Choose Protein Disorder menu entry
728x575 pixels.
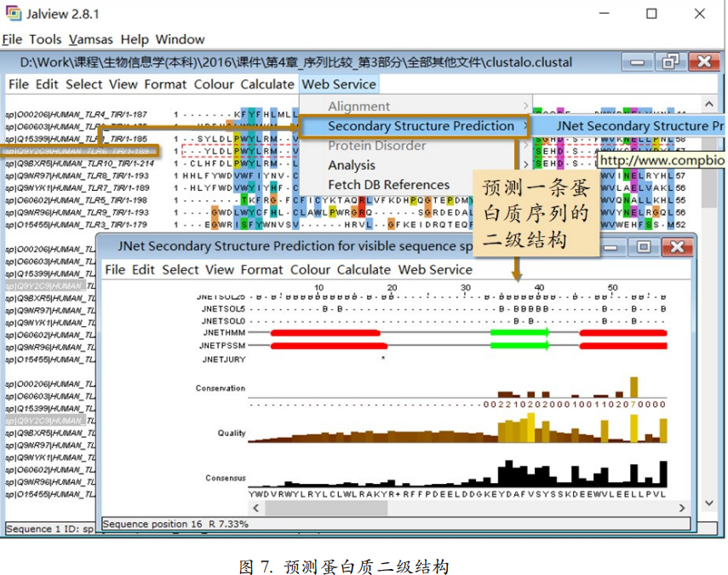point(415,146)
